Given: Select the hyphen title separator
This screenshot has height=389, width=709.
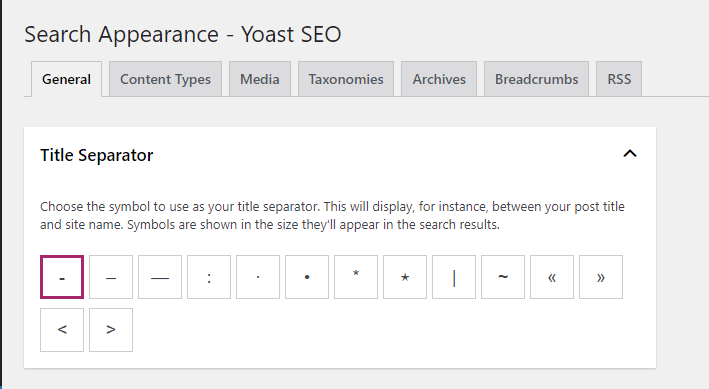Looking at the screenshot, I should pos(62,277).
